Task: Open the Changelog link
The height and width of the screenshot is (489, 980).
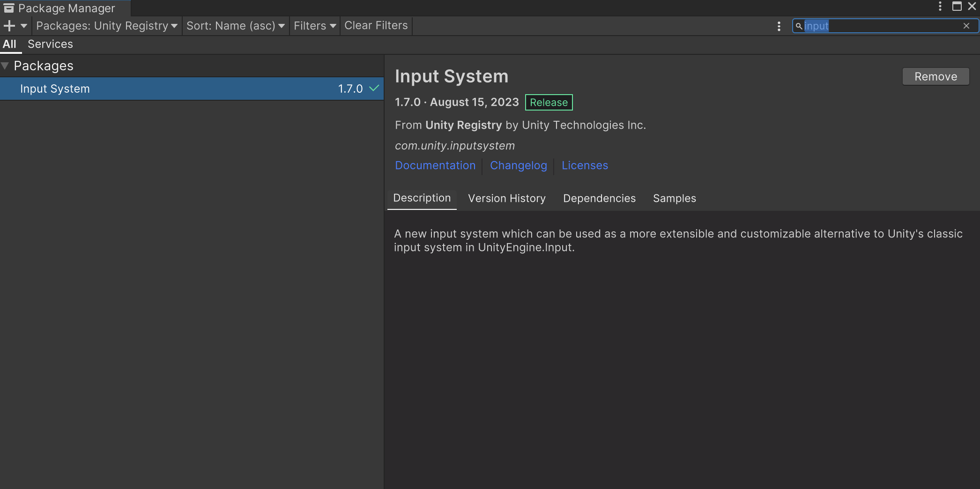Action: 518,165
